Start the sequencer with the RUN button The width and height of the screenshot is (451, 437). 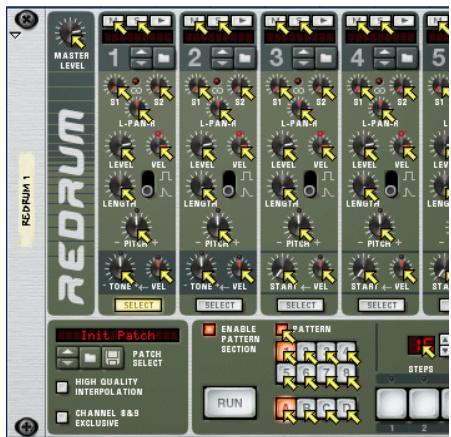click(x=230, y=403)
